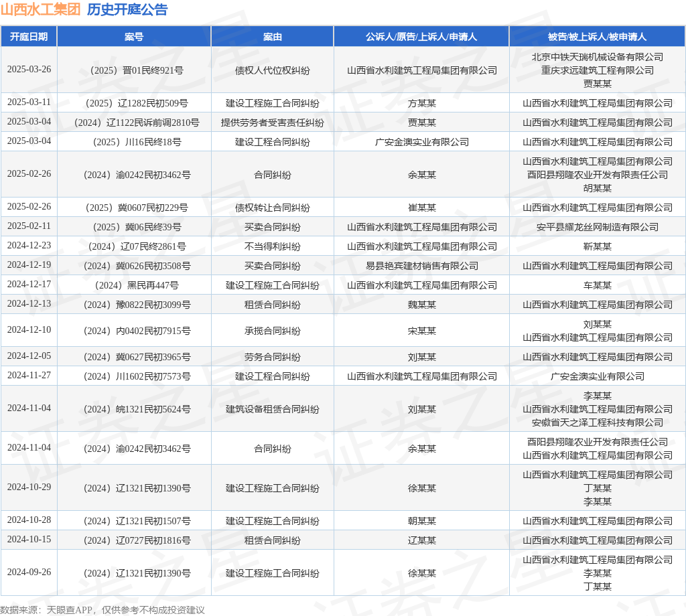The width and height of the screenshot is (686, 616).
Task: Click defendant 靳某某
Action: [x=597, y=246]
